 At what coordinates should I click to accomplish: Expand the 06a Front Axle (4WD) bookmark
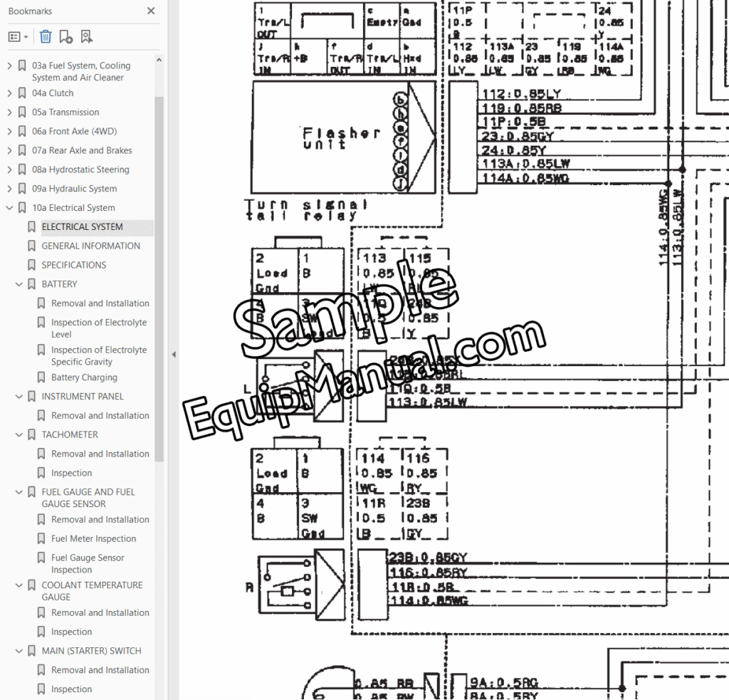pos(9,131)
